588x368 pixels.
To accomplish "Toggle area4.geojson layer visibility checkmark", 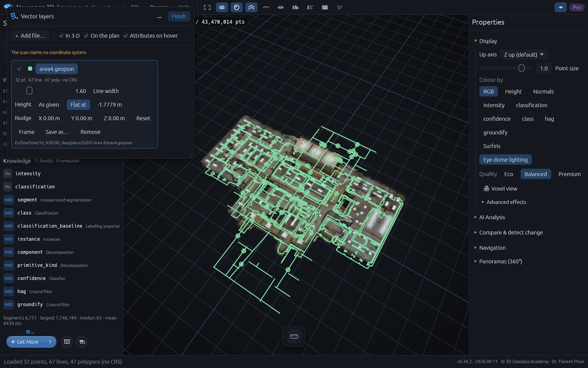I will (19, 69).
